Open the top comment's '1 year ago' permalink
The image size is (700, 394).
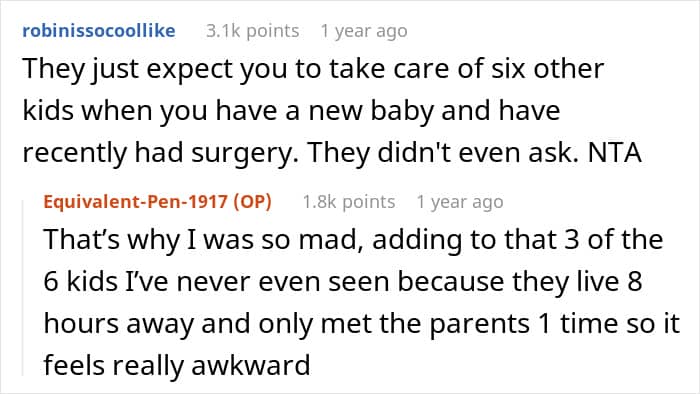coord(364,31)
